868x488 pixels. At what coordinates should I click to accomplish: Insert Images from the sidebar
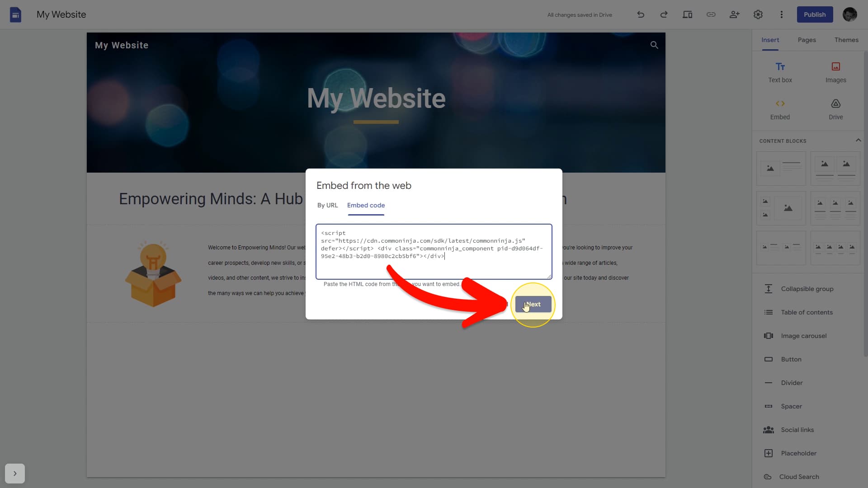click(x=836, y=72)
